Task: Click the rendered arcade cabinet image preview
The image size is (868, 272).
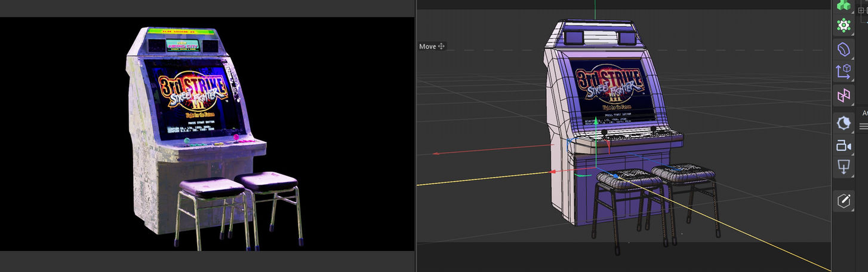Action: pyautogui.click(x=207, y=134)
